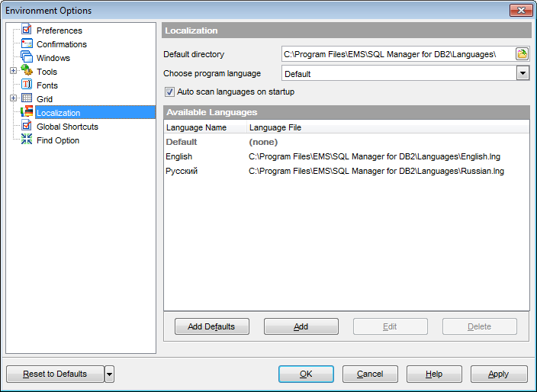
Task: Open the Choose program language dropdown
Action: pos(523,73)
